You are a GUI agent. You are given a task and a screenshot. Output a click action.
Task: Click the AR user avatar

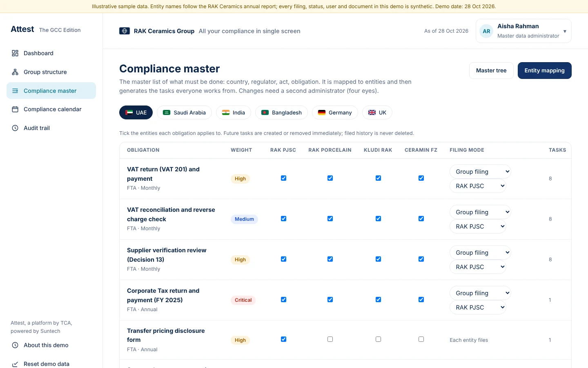(486, 31)
